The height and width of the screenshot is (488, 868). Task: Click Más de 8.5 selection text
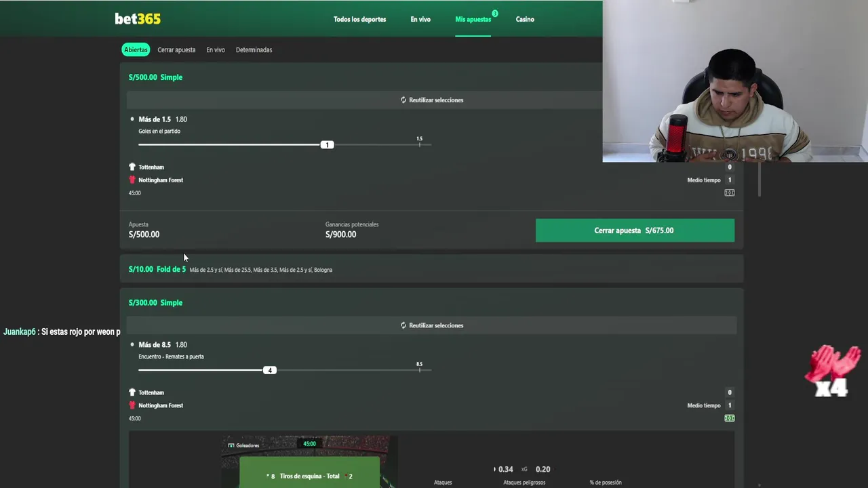pos(155,344)
